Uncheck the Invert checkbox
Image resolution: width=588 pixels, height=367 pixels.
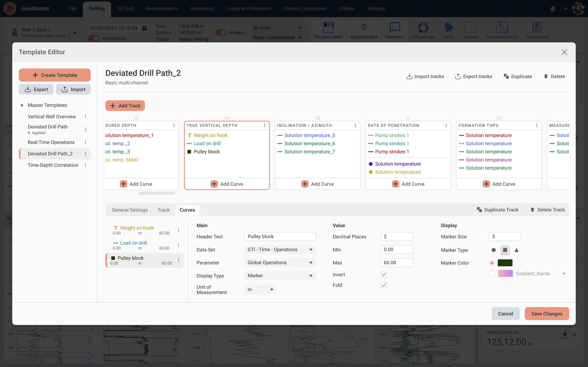pyautogui.click(x=384, y=274)
